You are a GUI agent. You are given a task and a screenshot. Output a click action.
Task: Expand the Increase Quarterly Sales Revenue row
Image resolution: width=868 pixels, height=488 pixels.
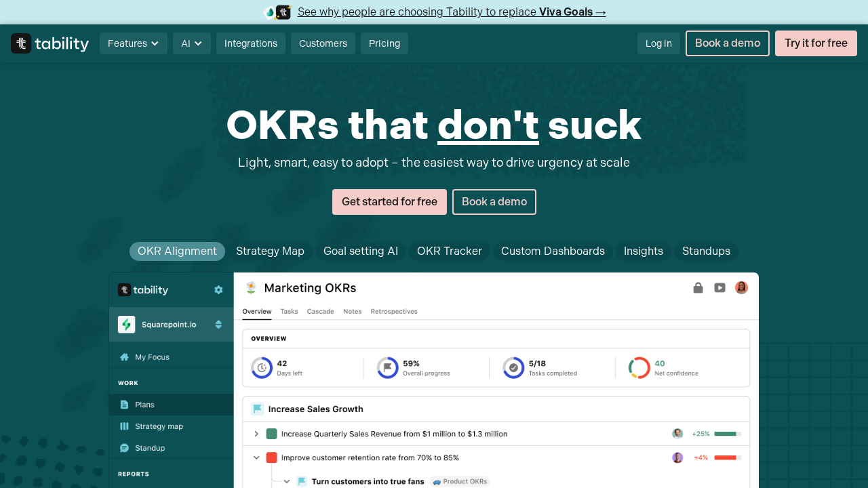pyautogui.click(x=256, y=434)
